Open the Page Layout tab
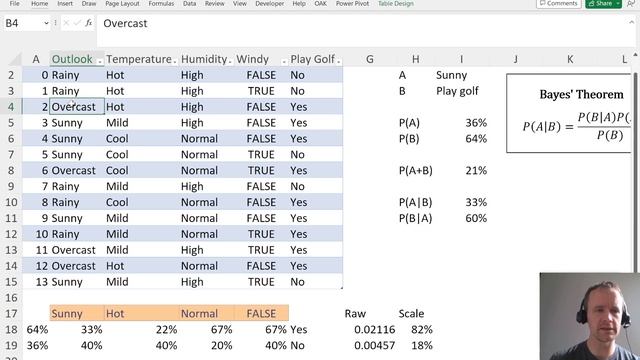640x360 pixels. 122,3
